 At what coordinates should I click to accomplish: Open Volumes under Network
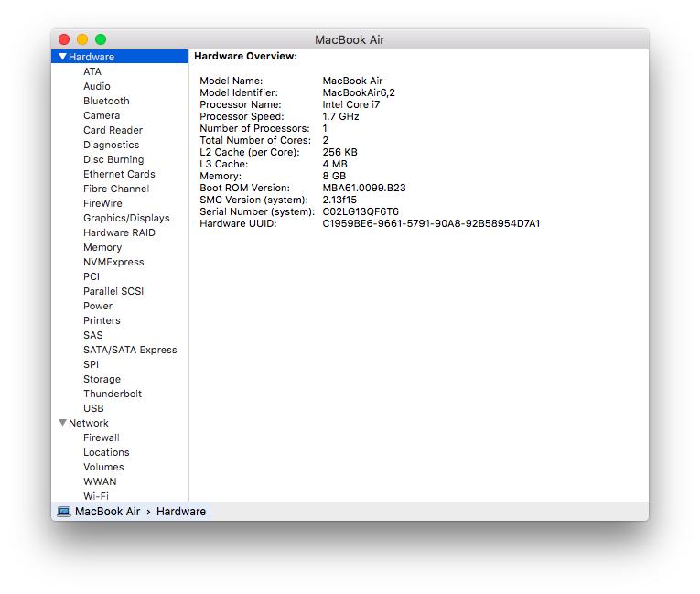(103, 467)
